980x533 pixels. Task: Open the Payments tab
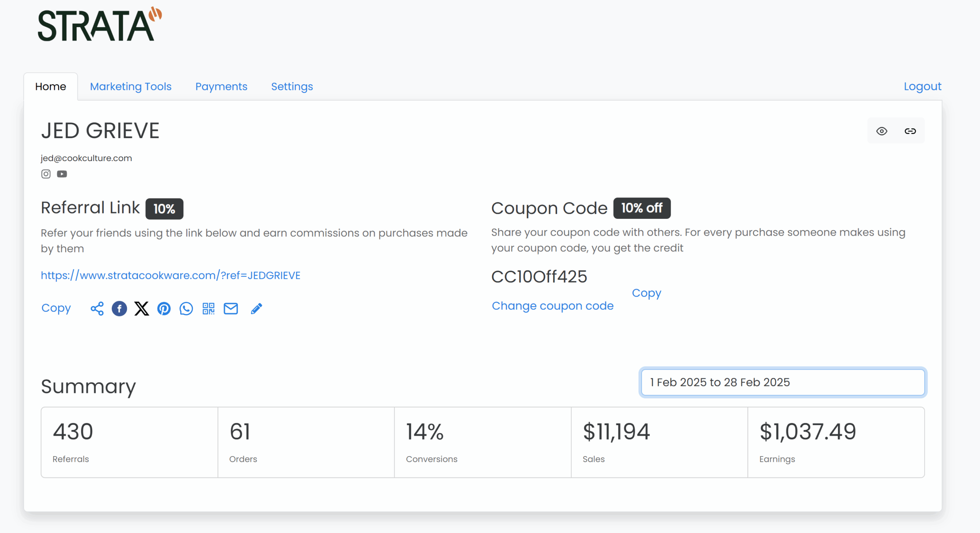click(x=221, y=86)
